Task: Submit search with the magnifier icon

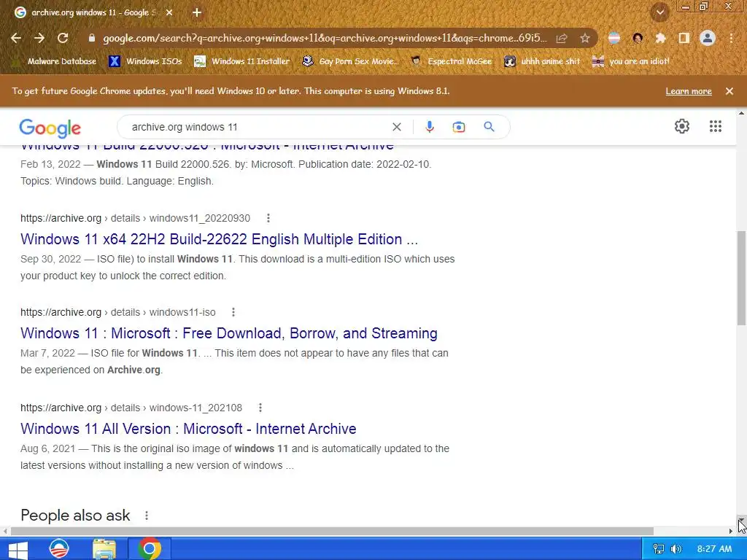Action: click(489, 127)
